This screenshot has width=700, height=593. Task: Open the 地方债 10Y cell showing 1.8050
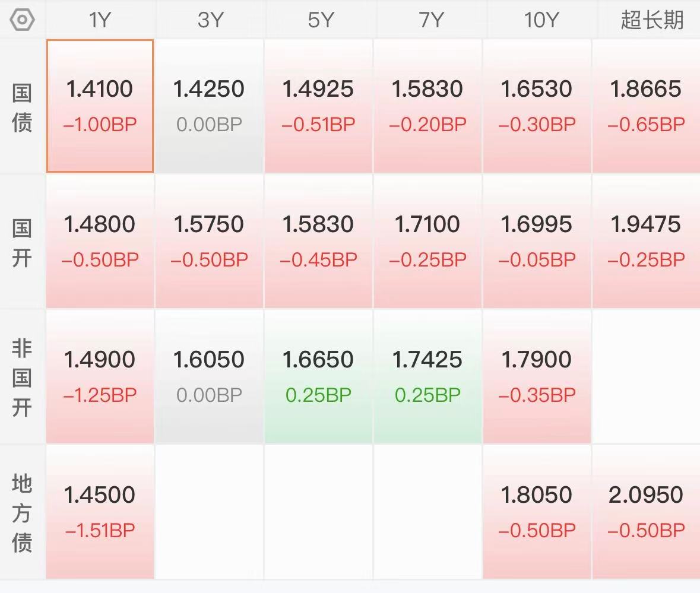click(537, 512)
